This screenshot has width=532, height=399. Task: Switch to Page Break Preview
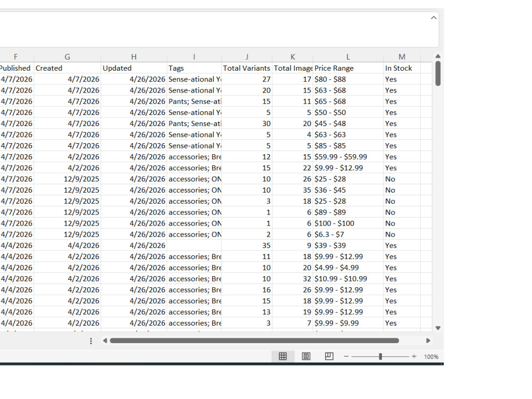pos(329,356)
